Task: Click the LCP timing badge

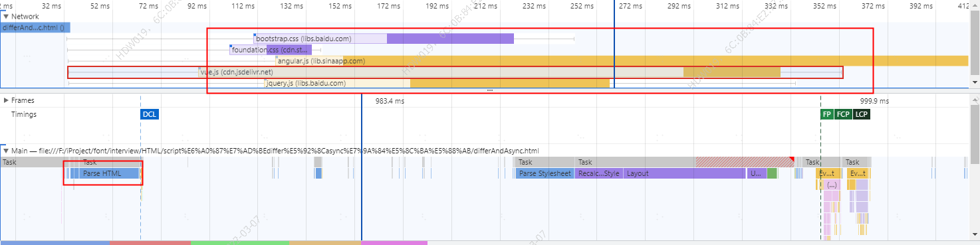Action: pyautogui.click(x=862, y=114)
